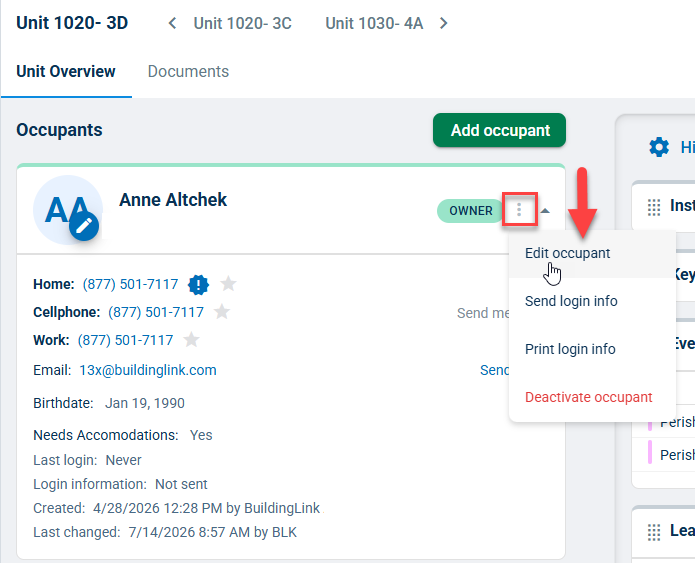The width and height of the screenshot is (695, 563).
Task: Navigate to Unit 1020- 3C
Action: pyautogui.click(x=242, y=23)
